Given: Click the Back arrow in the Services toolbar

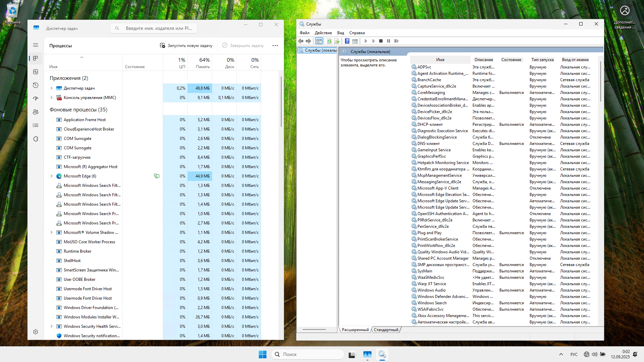Looking at the screenshot, I should click(301, 41).
